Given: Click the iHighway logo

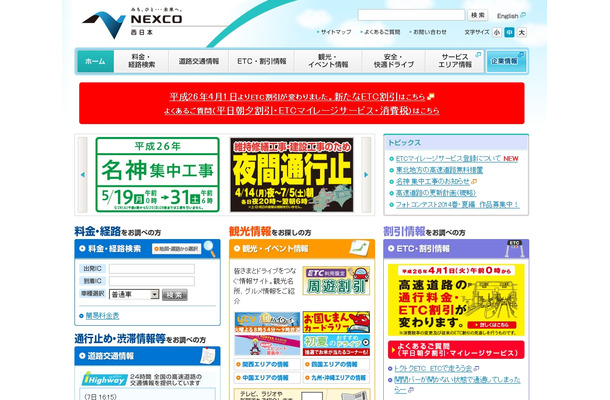Looking at the screenshot, I should [x=104, y=379].
